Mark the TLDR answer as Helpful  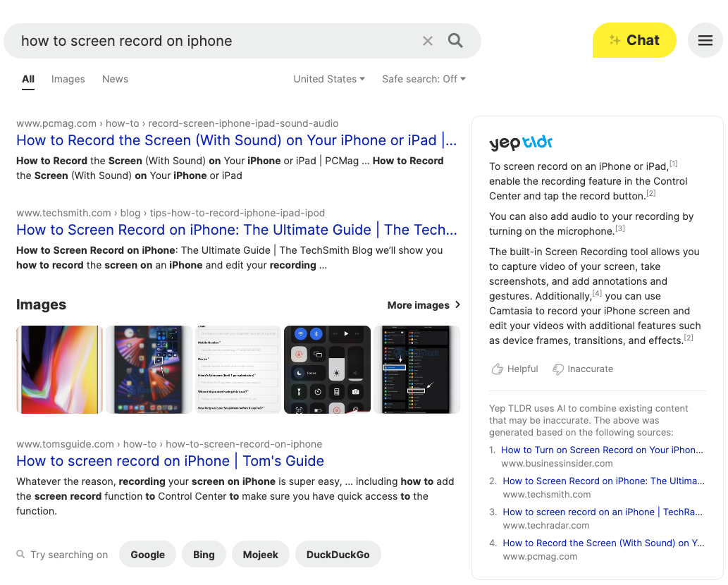point(514,369)
